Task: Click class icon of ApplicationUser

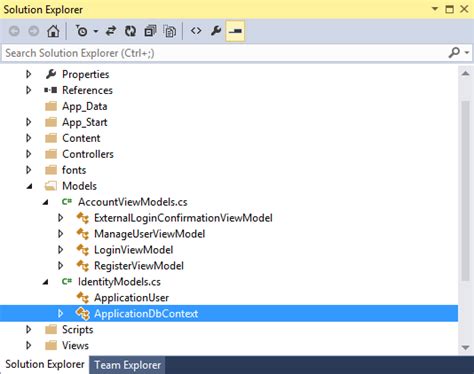Action: pyautogui.click(x=82, y=297)
